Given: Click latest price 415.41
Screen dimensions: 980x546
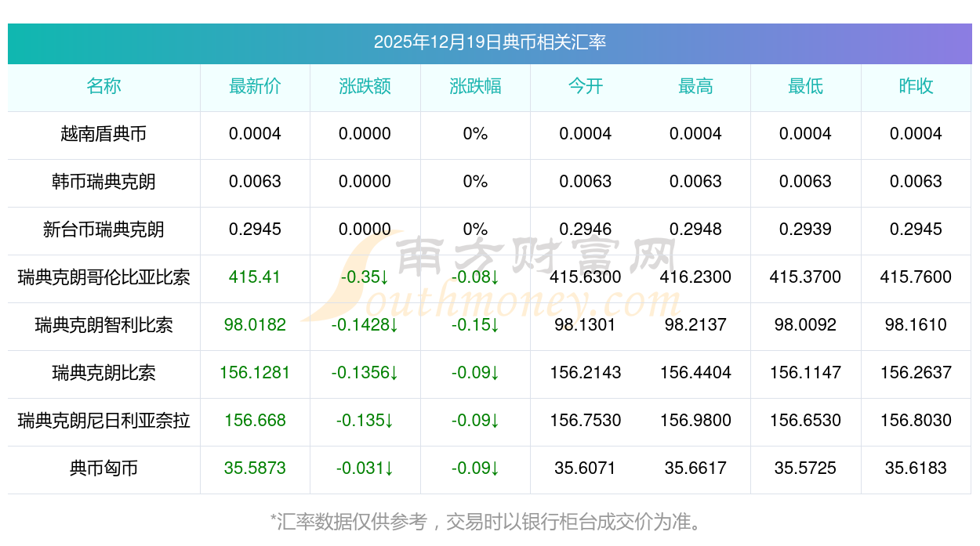Looking at the screenshot, I should point(255,277).
